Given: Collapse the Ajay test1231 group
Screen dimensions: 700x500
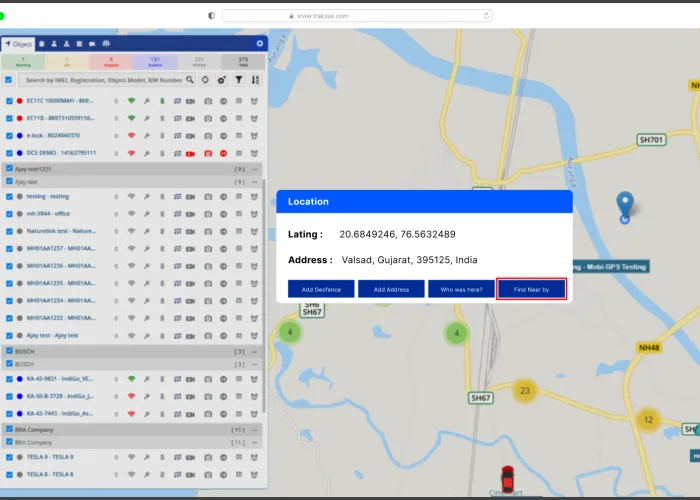Looking at the screenshot, I should coord(254,169).
